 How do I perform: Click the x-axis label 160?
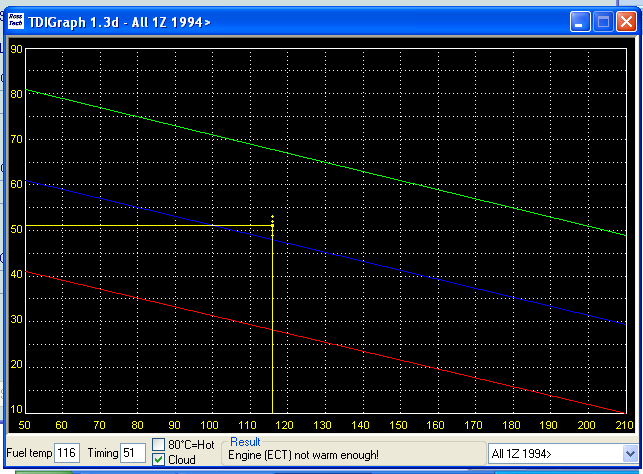(x=435, y=425)
